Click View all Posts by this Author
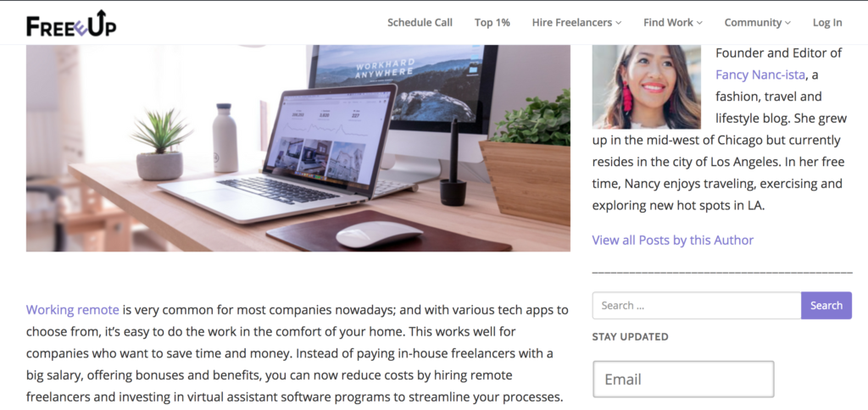 click(672, 240)
